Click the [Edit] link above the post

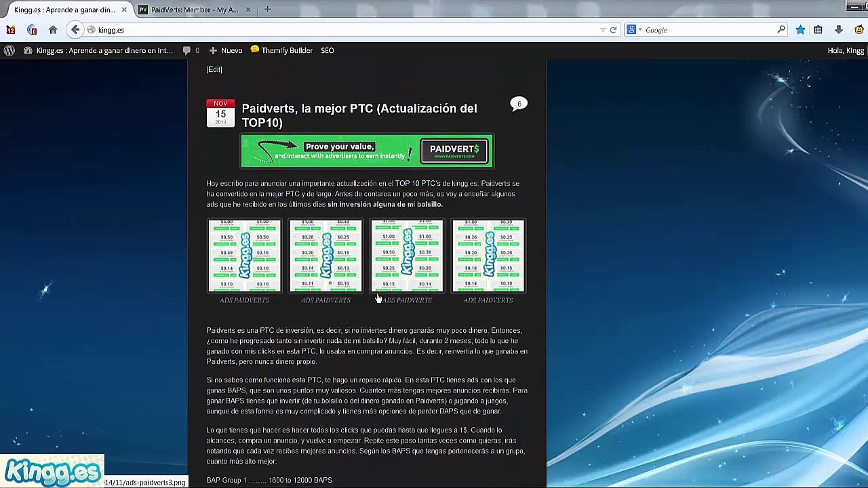click(x=214, y=69)
